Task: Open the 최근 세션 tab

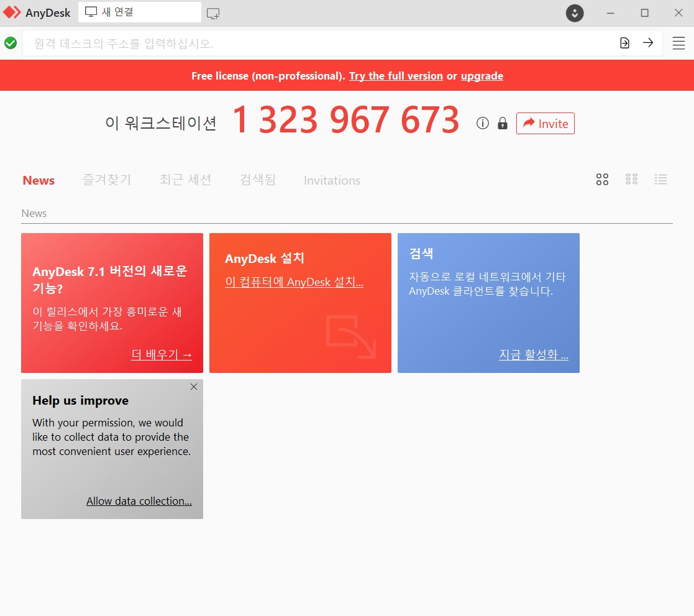Action: 185,180
